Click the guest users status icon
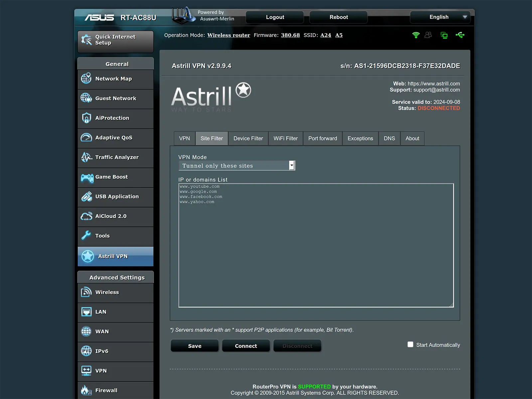532x399 pixels. [428, 35]
